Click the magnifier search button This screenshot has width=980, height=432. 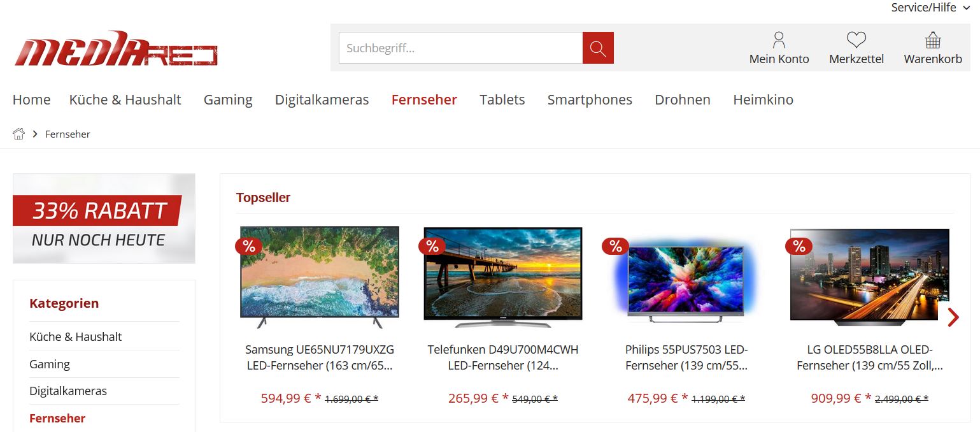(598, 48)
